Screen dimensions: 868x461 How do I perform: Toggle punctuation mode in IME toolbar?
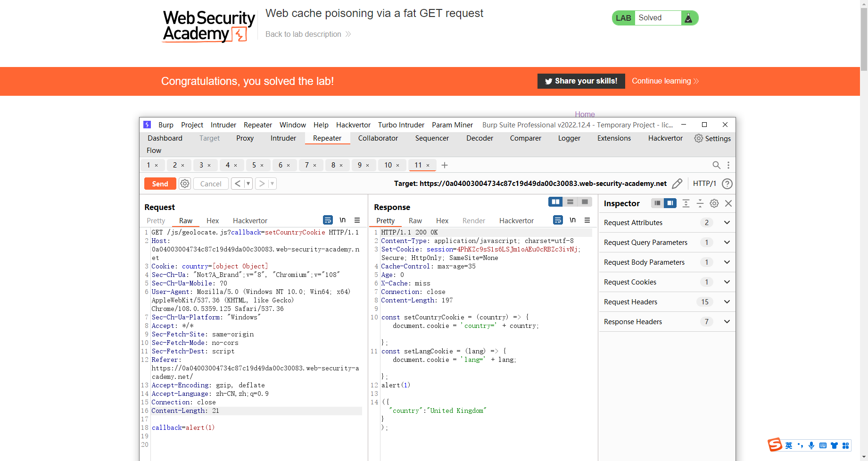tap(800, 445)
